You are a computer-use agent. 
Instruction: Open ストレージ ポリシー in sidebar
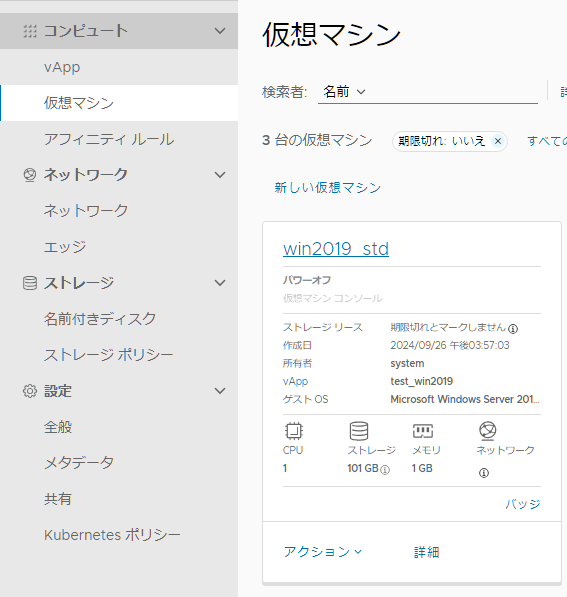[119, 355]
